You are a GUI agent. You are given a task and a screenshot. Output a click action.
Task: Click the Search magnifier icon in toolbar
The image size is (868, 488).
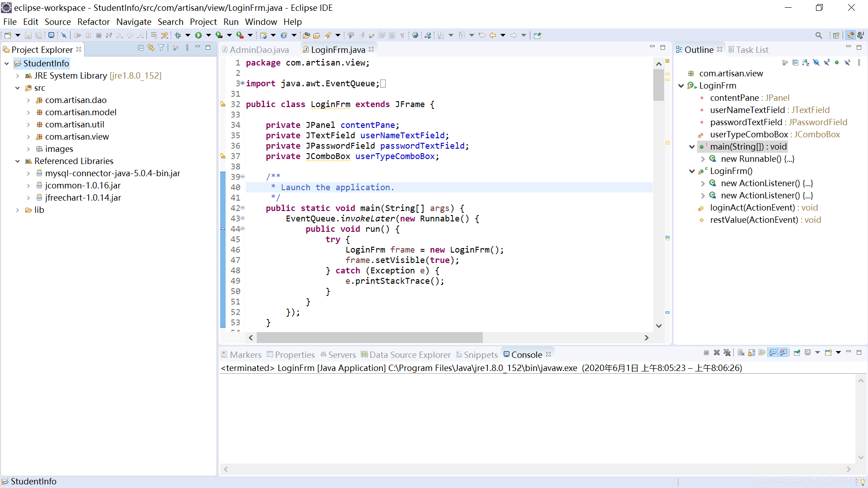click(x=819, y=35)
